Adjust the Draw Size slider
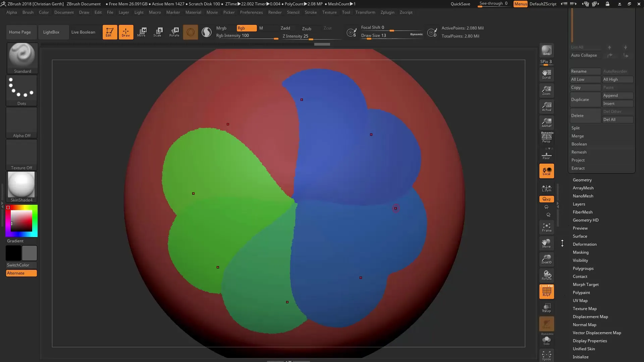Screen dimensions: 644x362 [392, 36]
